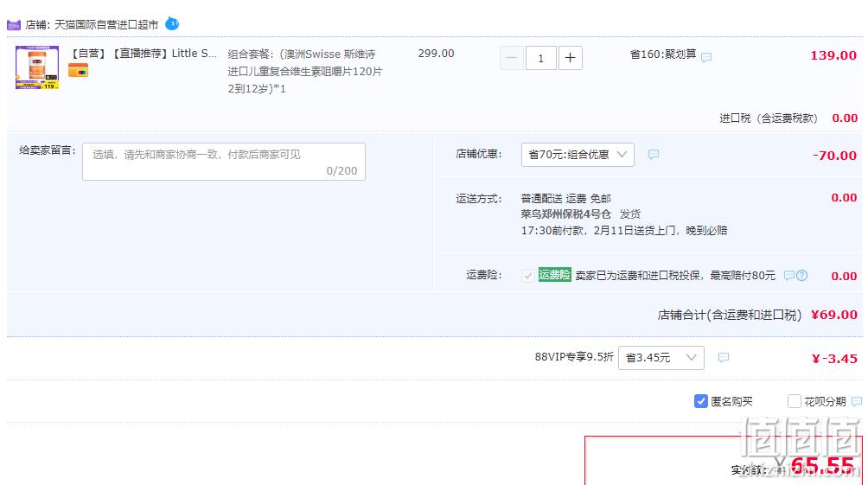Click the ¥-3.45 VIP discount amount
Image resolution: width=868 pixels, height=485 pixels.
click(834, 359)
